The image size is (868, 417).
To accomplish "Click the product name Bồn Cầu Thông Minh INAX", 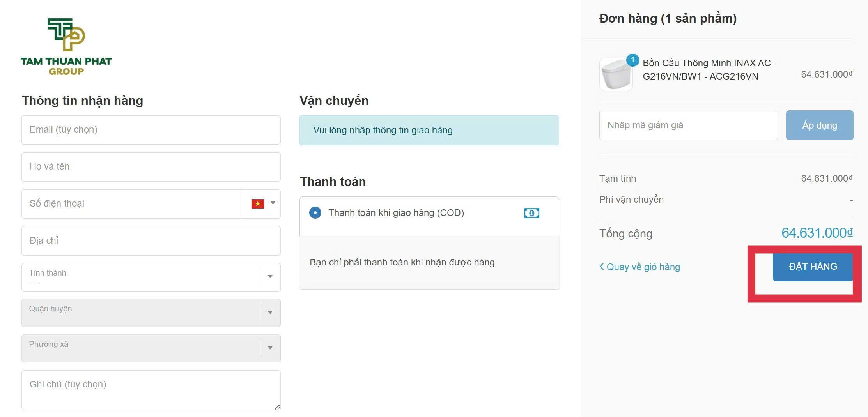I will [708, 69].
